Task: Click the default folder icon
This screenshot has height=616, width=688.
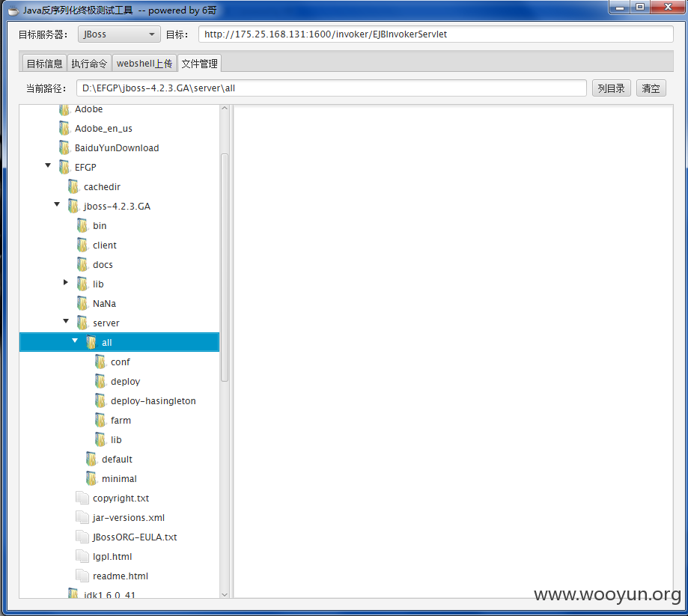Action: coord(91,459)
